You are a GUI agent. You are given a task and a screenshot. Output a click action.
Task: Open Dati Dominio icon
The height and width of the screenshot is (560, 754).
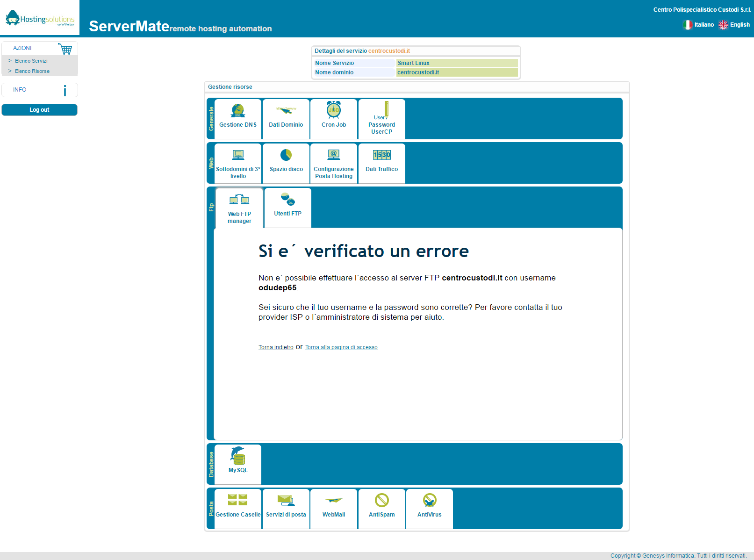tap(286, 110)
